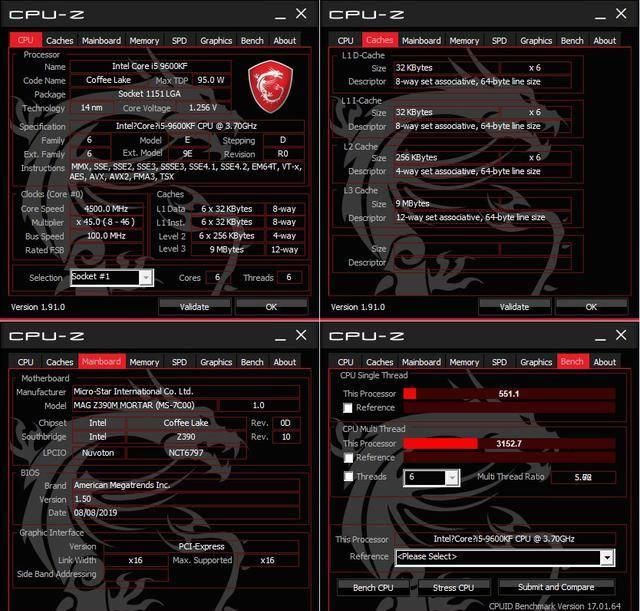Click the Cores count value 6
Viewport: 640px width, 611px height.
coord(218,278)
